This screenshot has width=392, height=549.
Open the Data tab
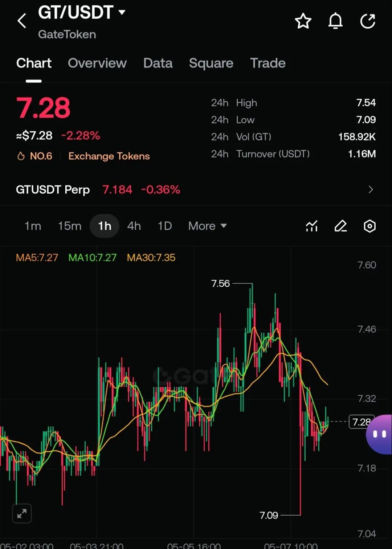(x=158, y=63)
